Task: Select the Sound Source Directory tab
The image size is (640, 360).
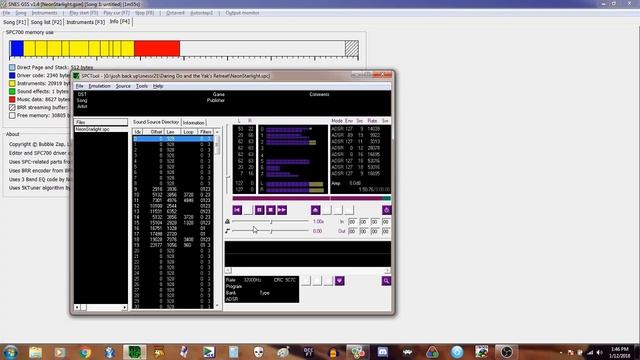Action: [x=156, y=122]
